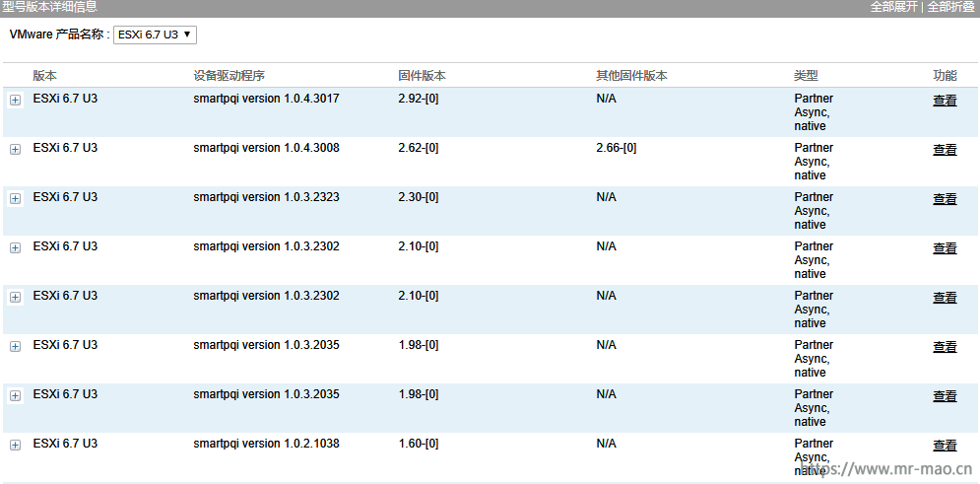Click 全部展开 to expand all rows

[894, 7]
